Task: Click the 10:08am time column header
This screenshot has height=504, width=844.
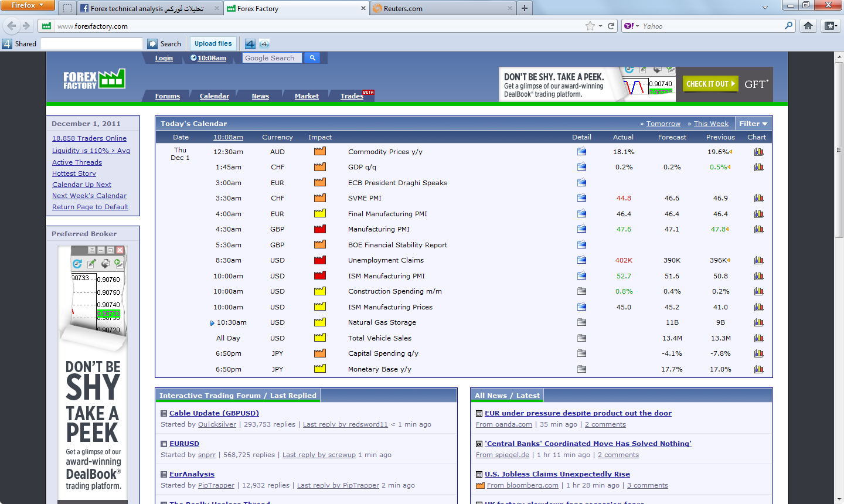Action: (228, 137)
